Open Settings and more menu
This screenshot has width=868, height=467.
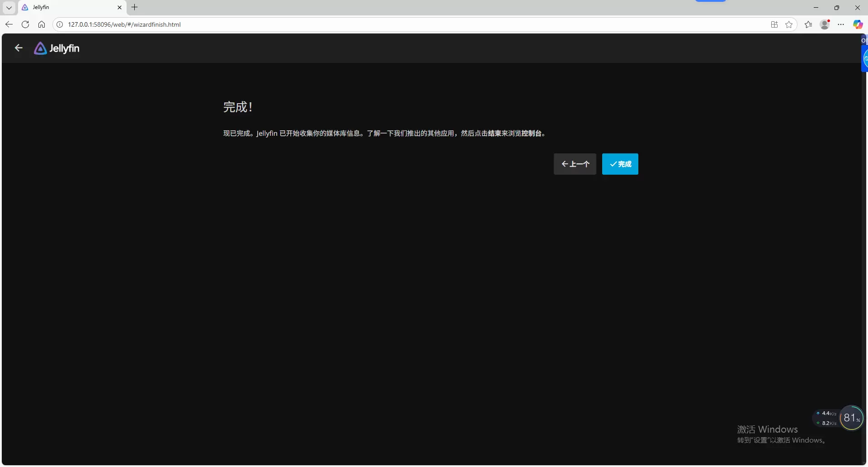pos(841,24)
